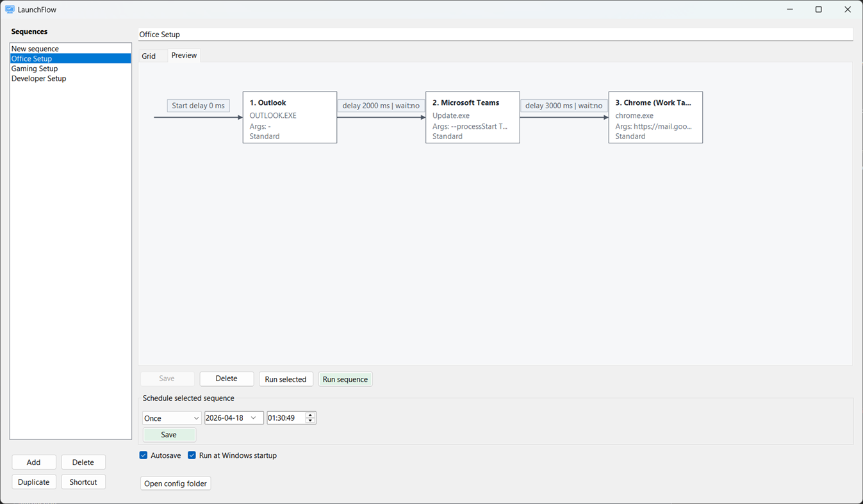Add a new sequence
This screenshot has height=504, width=863.
click(x=34, y=462)
